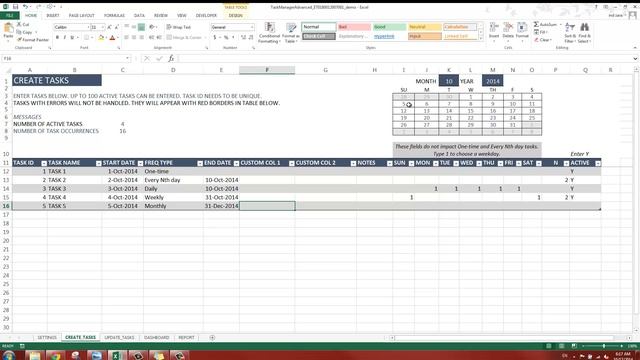Image resolution: width=640 pixels, height=360 pixels.
Task: Apply accounting dollar format
Action: pyautogui.click(x=215, y=38)
